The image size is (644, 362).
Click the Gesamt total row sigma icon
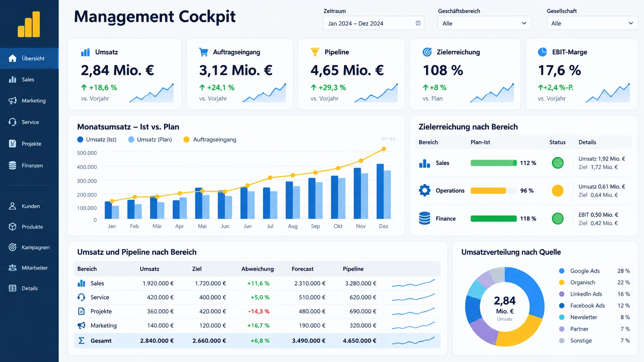tap(81, 341)
